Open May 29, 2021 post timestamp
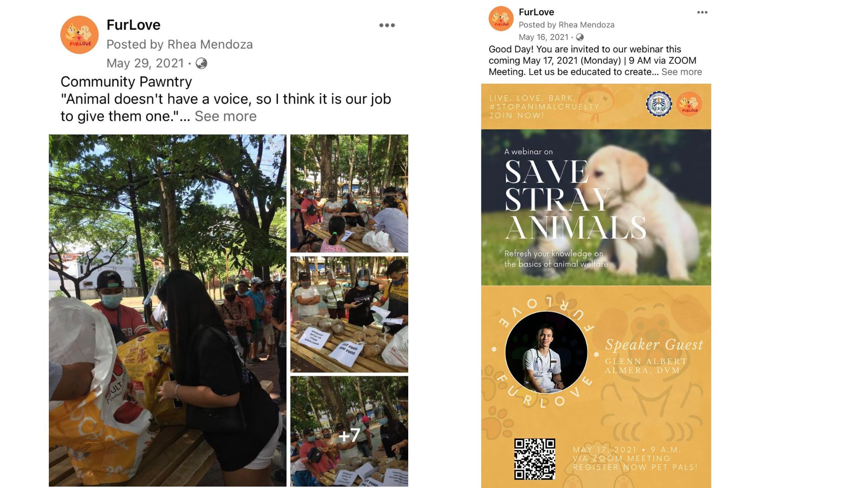This screenshot has width=868, height=488. (145, 63)
